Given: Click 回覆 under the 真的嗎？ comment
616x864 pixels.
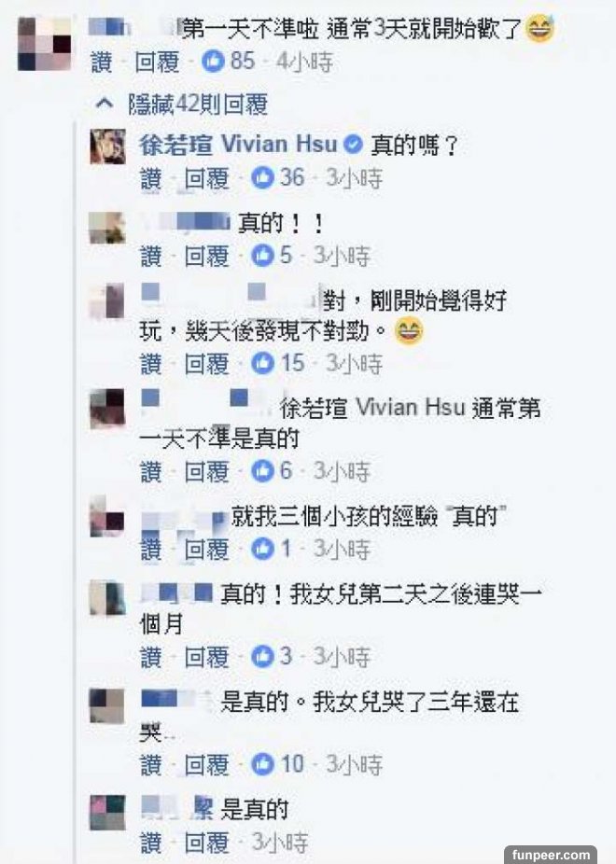Looking at the screenshot, I should click(x=206, y=178).
